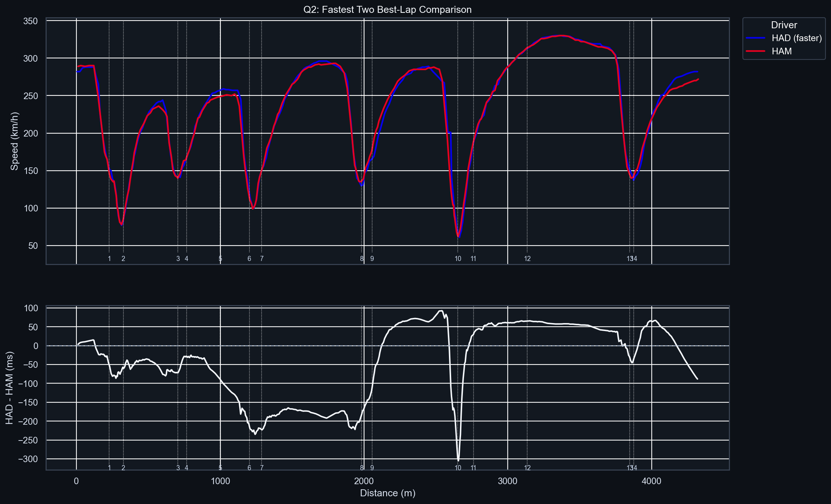The height and width of the screenshot is (504, 831).
Task: Click the 0 tick on the delta axis
Action: pyautogui.click(x=36, y=346)
